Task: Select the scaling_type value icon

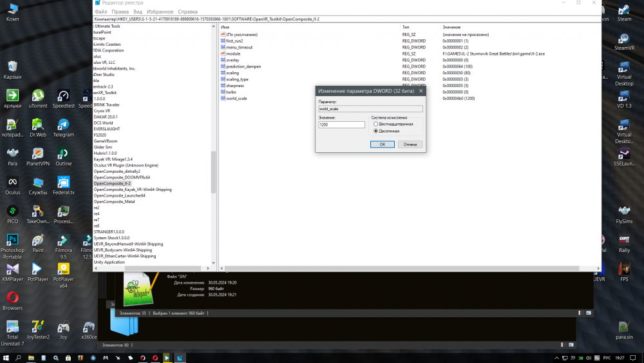Action: 223,79
